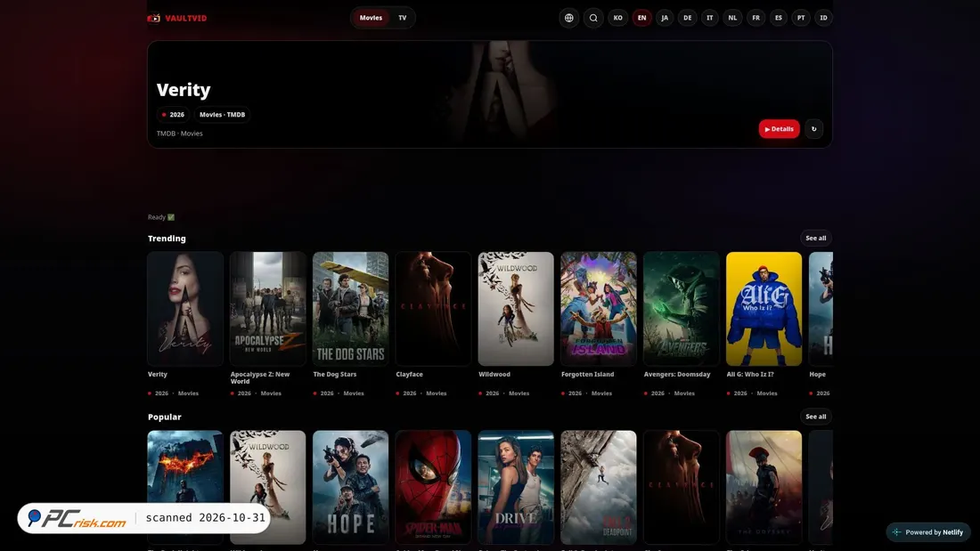This screenshot has width=980, height=551.
Task: Open the Verity poster in Trending
Action: 185,309
